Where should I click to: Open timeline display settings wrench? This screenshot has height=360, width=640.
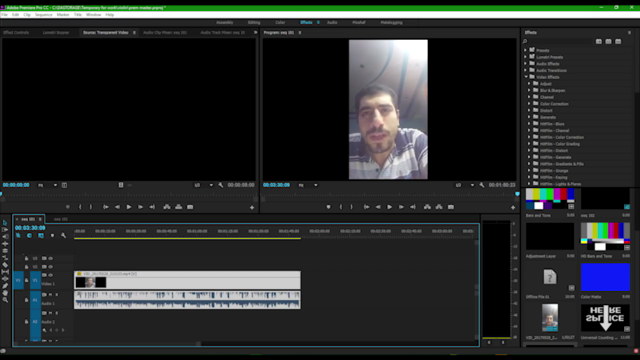pyautogui.click(x=63, y=236)
